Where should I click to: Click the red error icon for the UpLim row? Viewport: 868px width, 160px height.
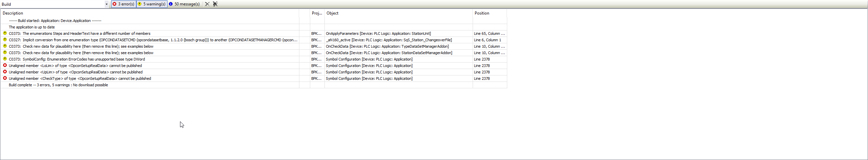5,72
